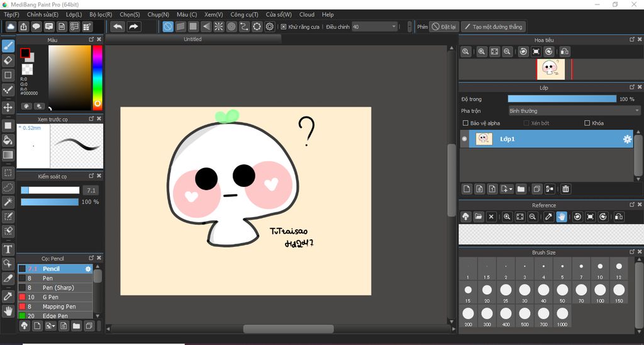644x345 pixels.
Task: Activate the Reference panel hand tool
Action: pos(562,217)
